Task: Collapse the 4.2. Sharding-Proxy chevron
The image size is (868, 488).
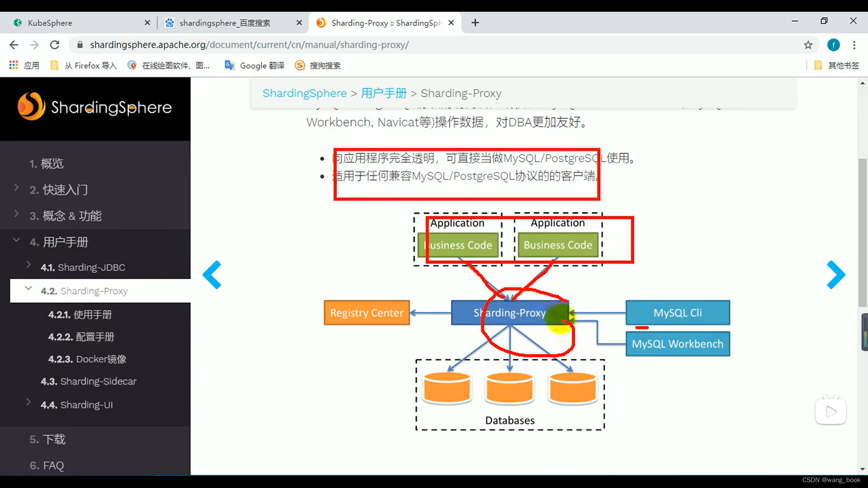Action: 28,288
